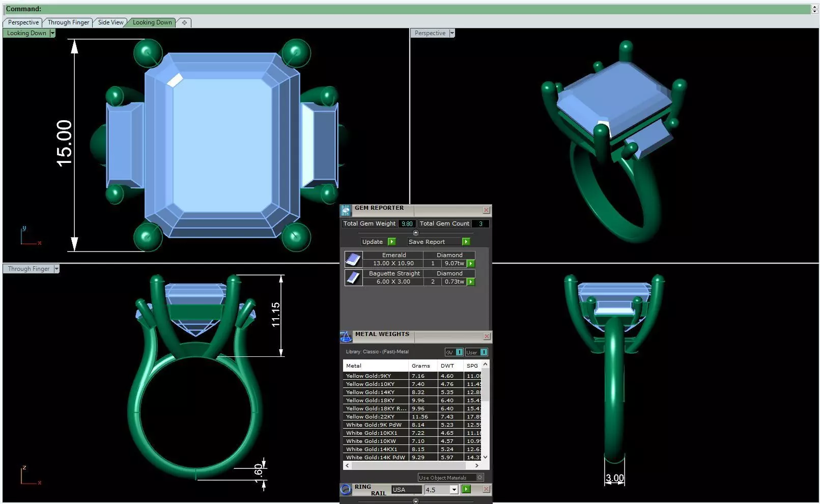The image size is (820, 504).
Task: Click the 15.00 dimension label
Action: [x=64, y=143]
